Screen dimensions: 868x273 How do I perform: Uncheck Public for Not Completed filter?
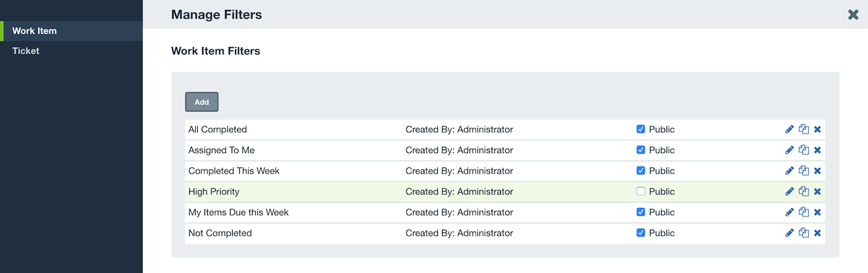[641, 233]
